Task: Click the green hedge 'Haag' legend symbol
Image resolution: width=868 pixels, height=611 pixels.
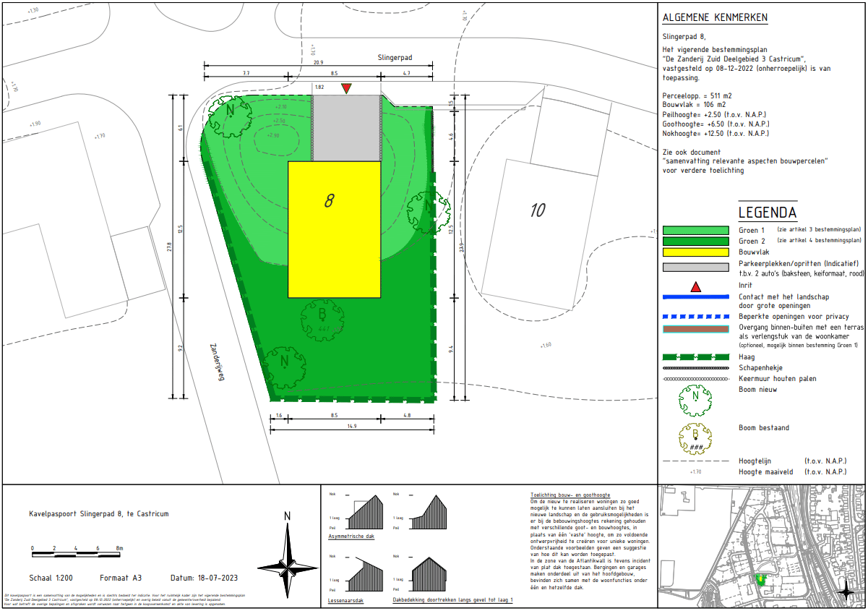Action: (x=695, y=357)
